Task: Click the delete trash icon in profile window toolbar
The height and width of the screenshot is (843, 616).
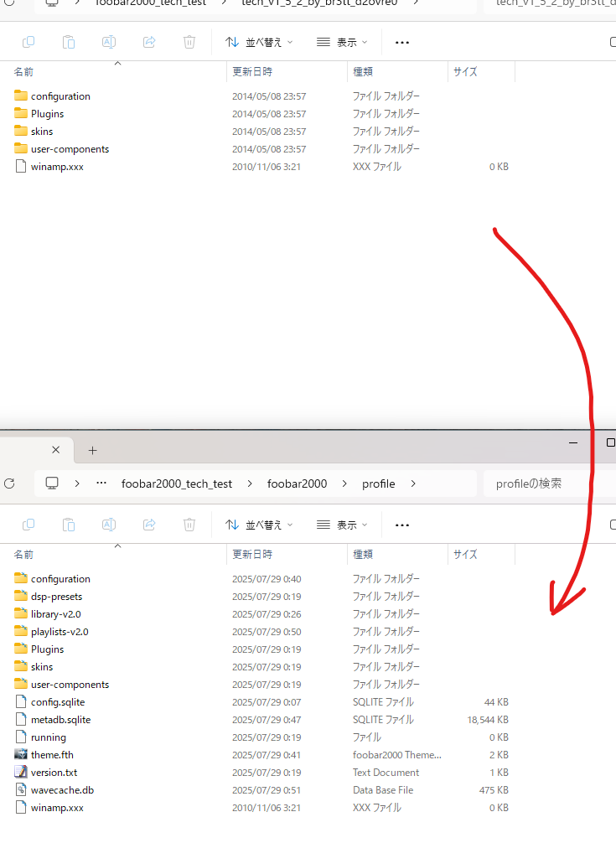Action: click(189, 525)
